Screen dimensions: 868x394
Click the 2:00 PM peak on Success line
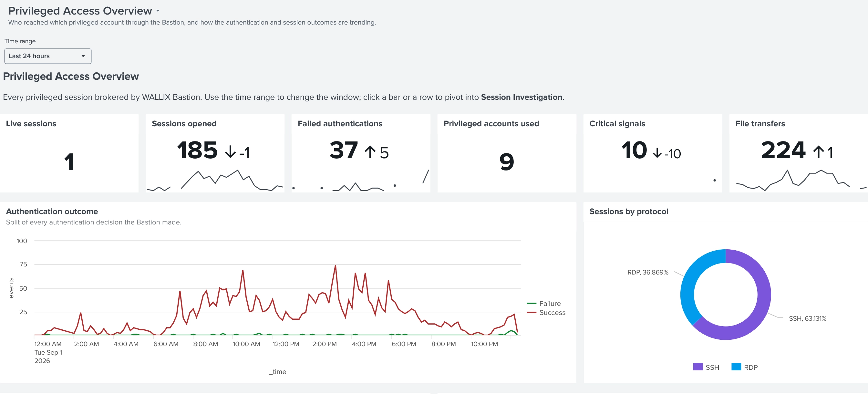(335, 266)
